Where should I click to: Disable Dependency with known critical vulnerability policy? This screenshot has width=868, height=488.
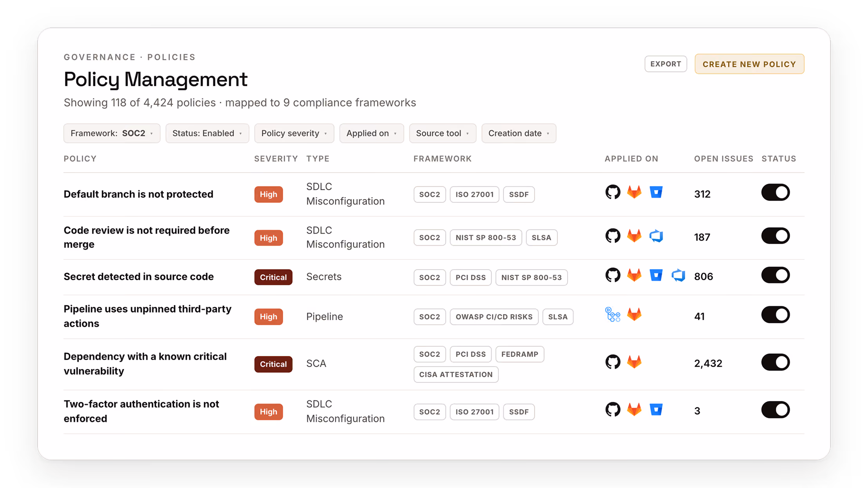(775, 362)
